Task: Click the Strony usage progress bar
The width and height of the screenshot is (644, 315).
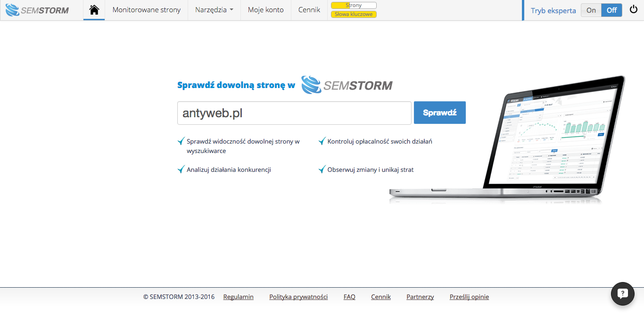Action: click(354, 5)
